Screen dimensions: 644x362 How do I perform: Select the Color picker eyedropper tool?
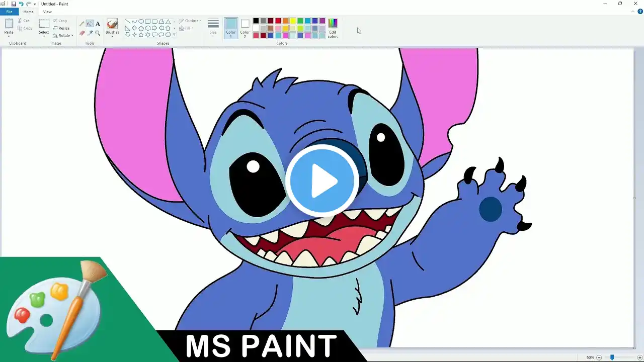90,33
